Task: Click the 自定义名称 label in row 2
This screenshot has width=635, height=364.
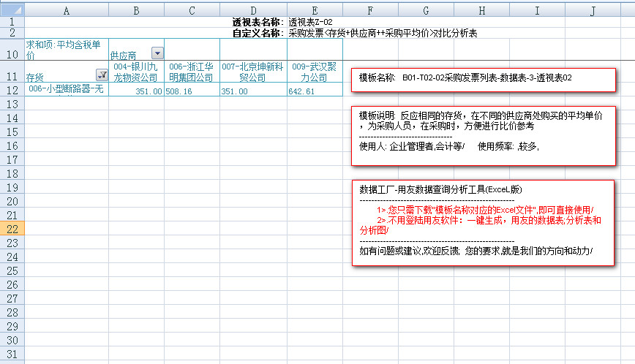Action: coord(258,33)
